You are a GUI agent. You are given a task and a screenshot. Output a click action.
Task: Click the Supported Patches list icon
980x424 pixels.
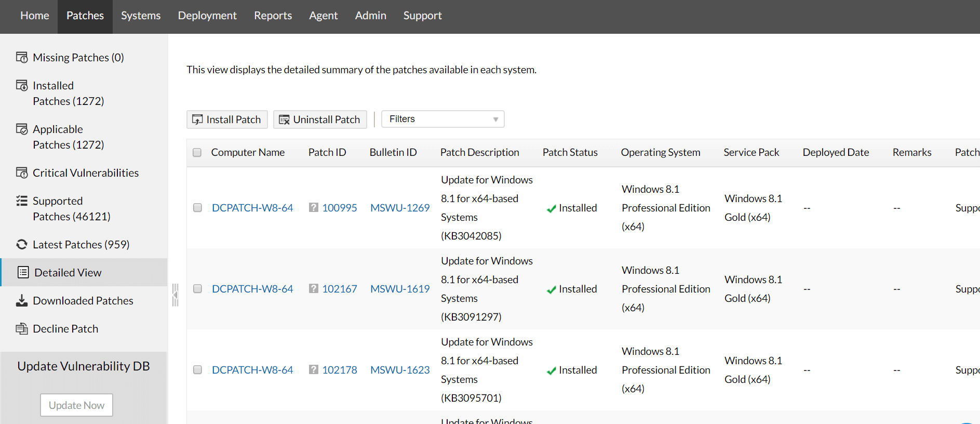[x=22, y=201]
